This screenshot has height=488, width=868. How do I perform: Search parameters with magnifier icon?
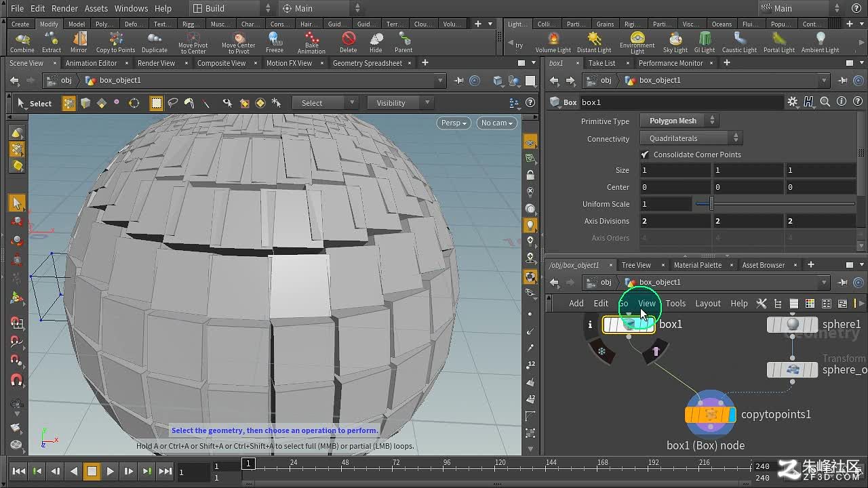pos(825,102)
